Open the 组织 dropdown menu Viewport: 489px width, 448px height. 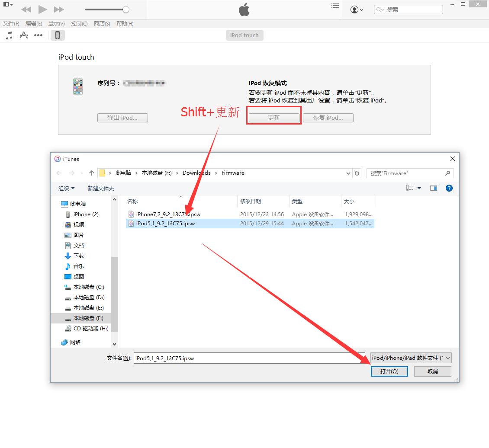[67, 189]
